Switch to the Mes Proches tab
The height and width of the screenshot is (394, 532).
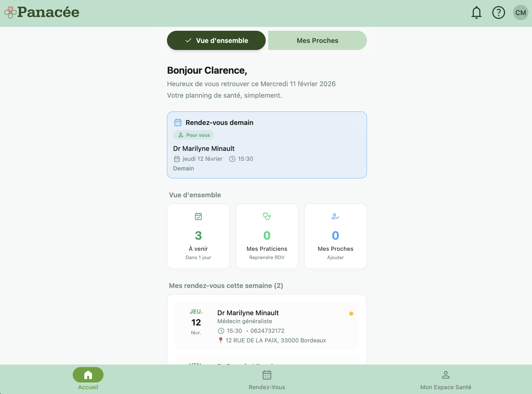coord(317,40)
